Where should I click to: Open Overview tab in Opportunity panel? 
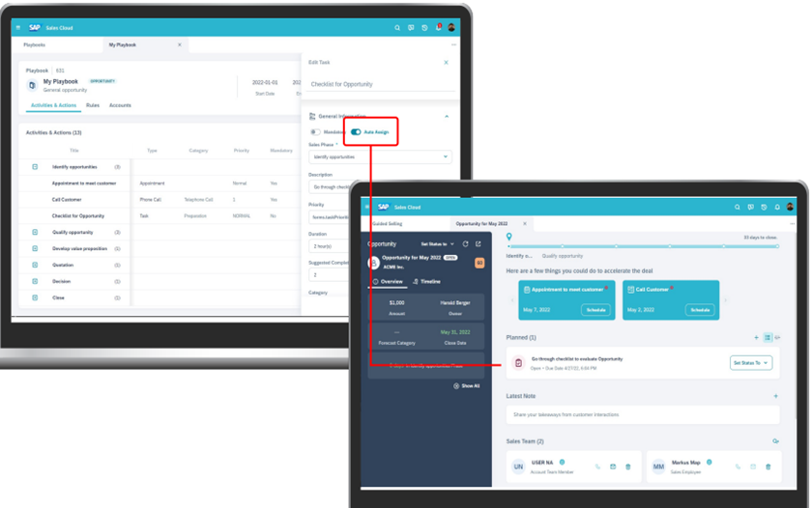coord(388,281)
